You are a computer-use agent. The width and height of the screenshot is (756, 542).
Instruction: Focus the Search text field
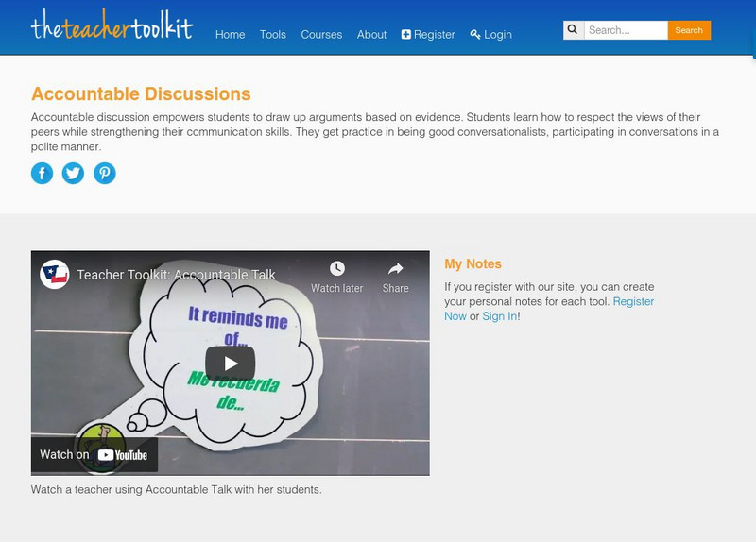626,30
